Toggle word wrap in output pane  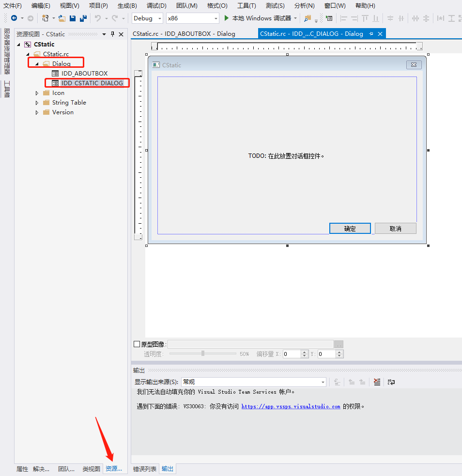391,382
